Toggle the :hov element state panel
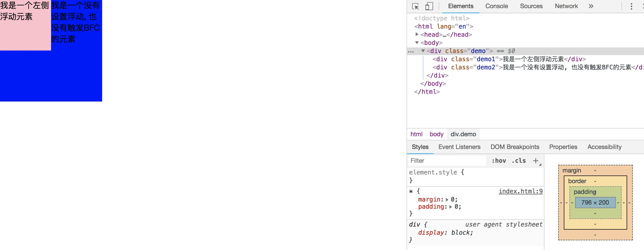644x250 pixels. click(499, 161)
